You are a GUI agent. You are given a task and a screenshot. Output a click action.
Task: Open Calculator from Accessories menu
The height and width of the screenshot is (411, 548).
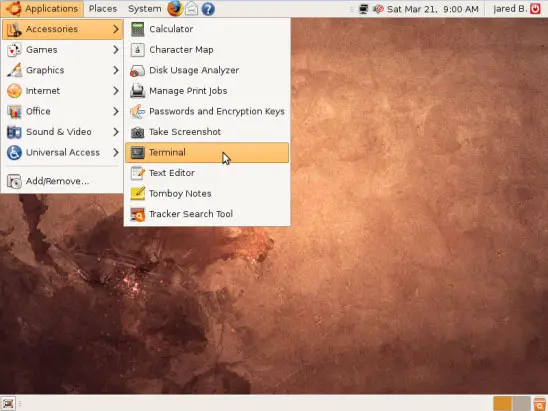pyautogui.click(x=207, y=29)
